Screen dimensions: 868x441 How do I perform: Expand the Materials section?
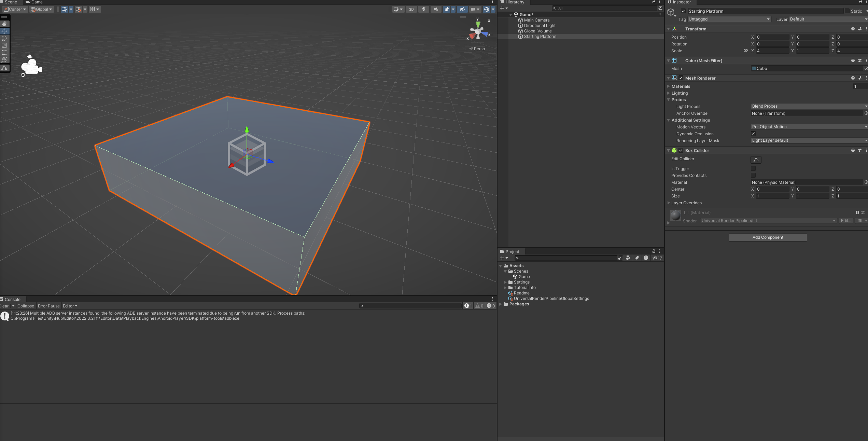click(669, 86)
